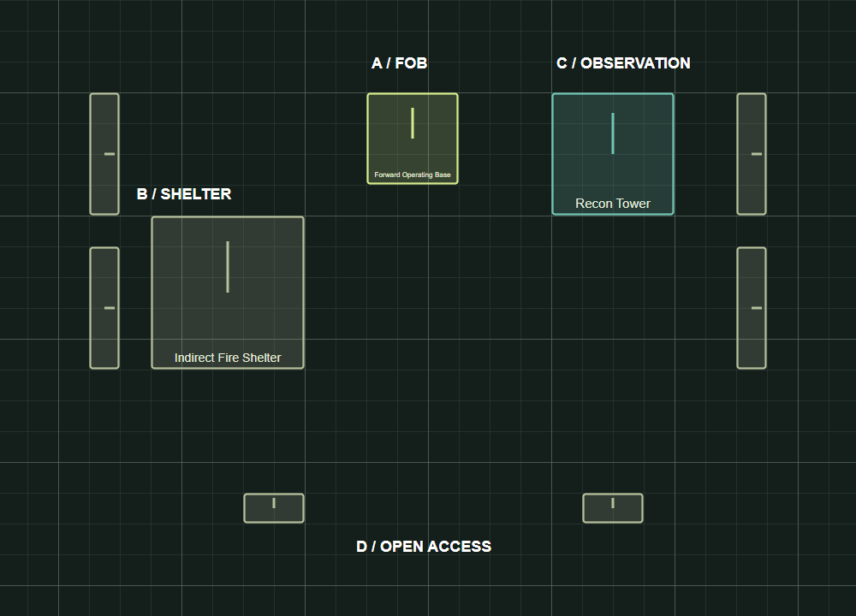
Task: Click the 'A / FOB' zone label
Action: coord(399,63)
